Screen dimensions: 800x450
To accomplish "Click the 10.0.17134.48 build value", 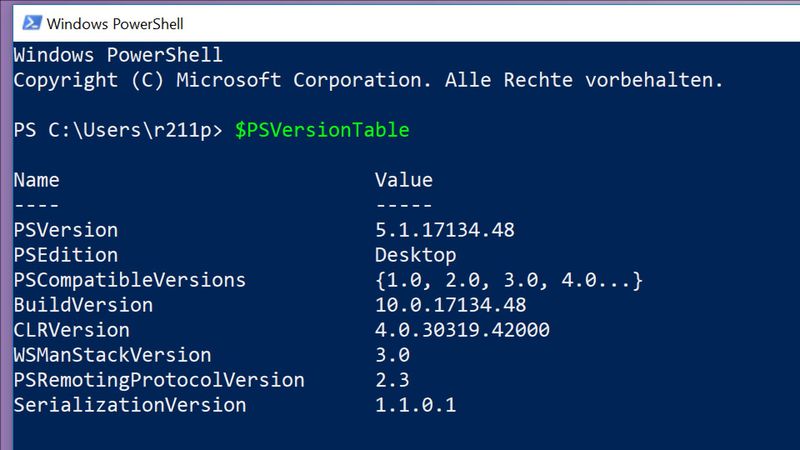I will tap(450, 305).
